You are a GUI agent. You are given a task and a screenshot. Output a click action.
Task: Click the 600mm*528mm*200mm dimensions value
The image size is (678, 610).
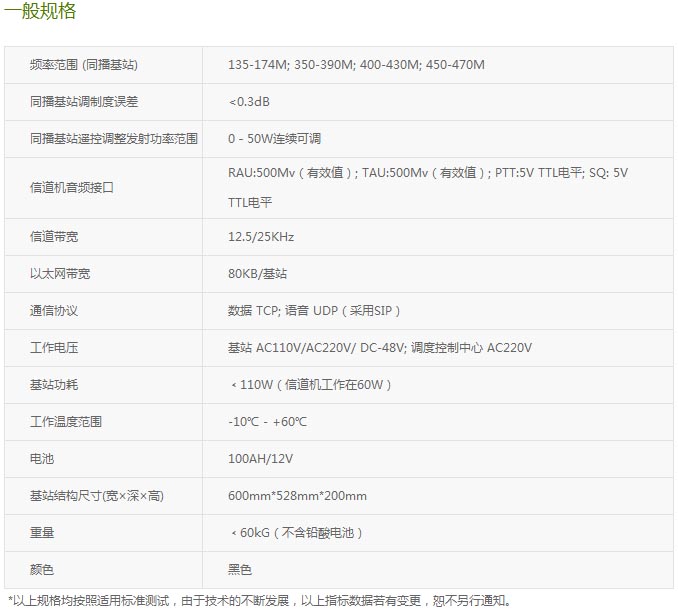297,496
